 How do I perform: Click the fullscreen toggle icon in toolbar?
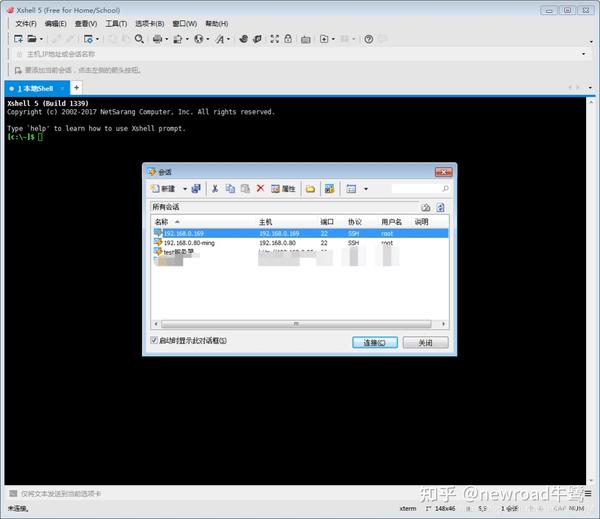274,39
